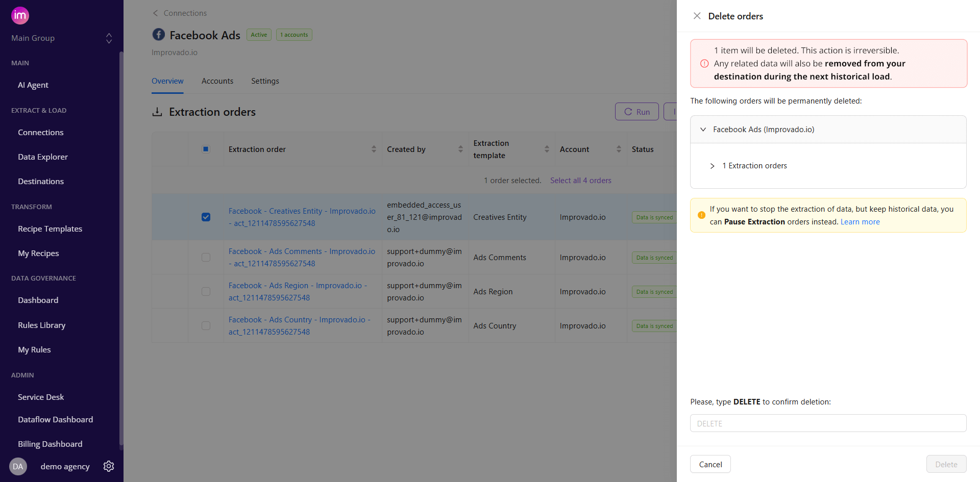
Task: Open AI Agent in the sidebar
Action: 33,85
